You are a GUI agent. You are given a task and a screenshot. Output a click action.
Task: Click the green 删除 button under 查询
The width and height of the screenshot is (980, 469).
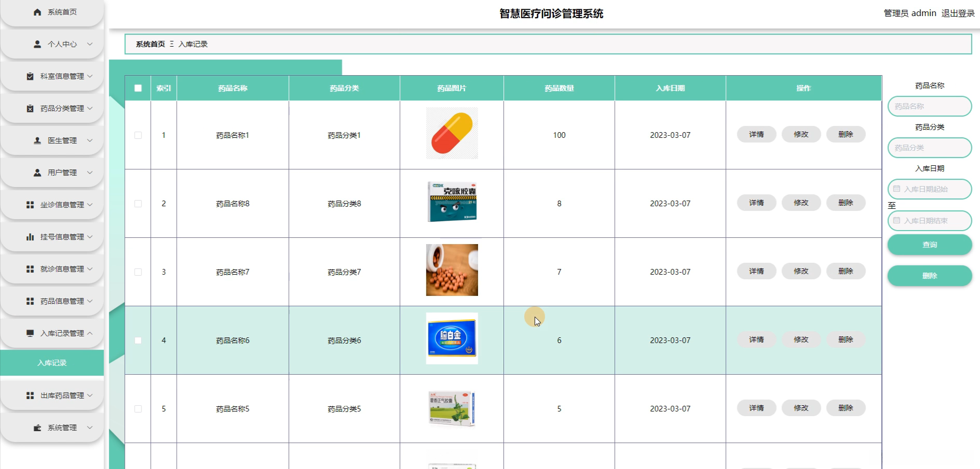930,276
